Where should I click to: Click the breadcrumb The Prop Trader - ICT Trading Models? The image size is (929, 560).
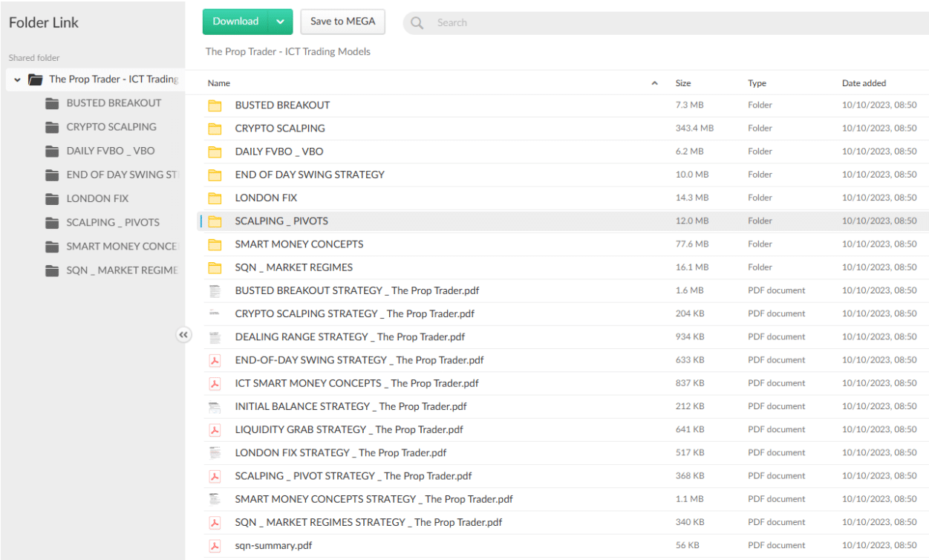(x=287, y=52)
